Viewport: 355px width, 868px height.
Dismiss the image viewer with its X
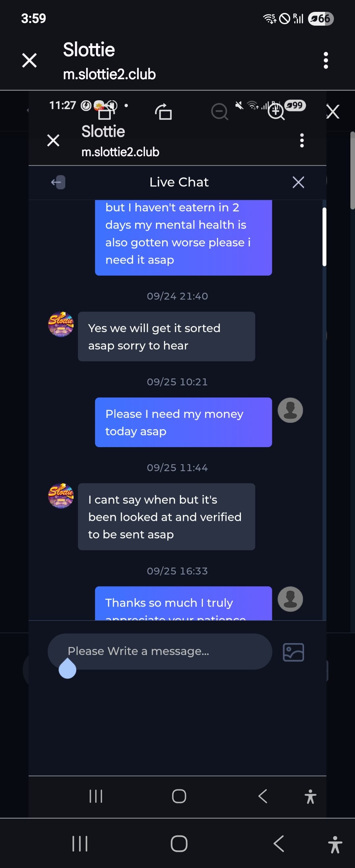point(333,111)
